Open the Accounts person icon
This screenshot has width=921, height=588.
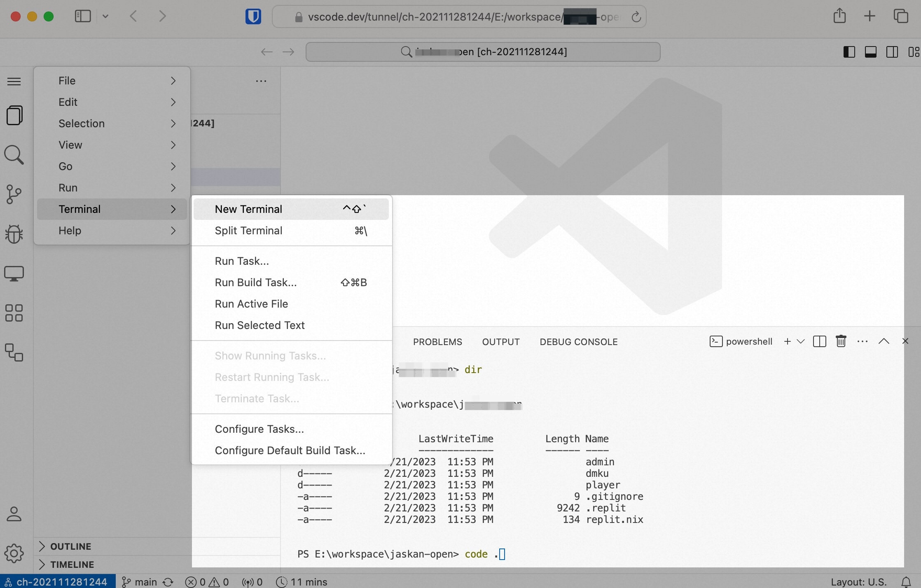point(14,514)
